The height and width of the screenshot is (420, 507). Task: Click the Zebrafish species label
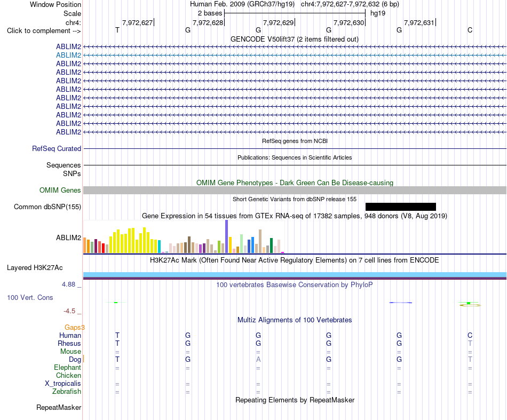point(67,392)
